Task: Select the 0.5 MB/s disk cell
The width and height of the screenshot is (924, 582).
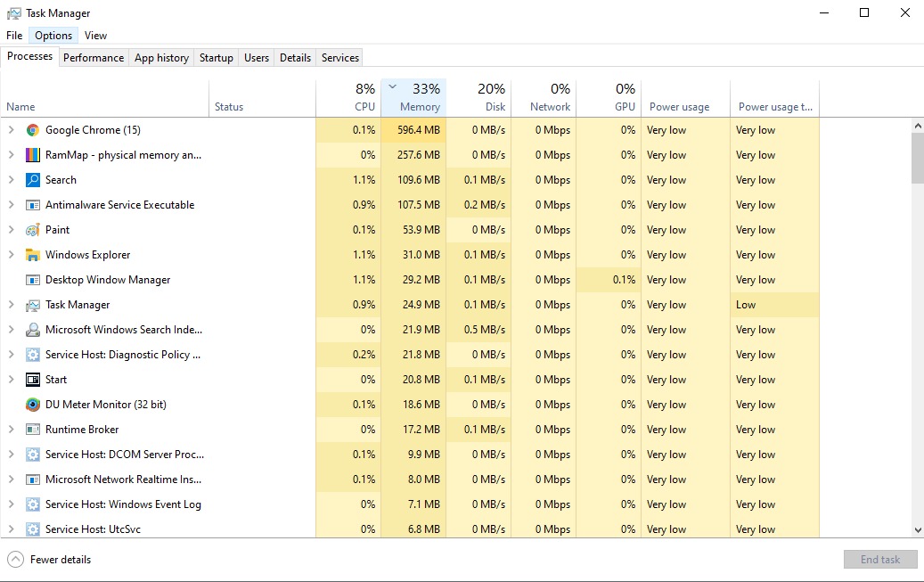Action: 478,330
